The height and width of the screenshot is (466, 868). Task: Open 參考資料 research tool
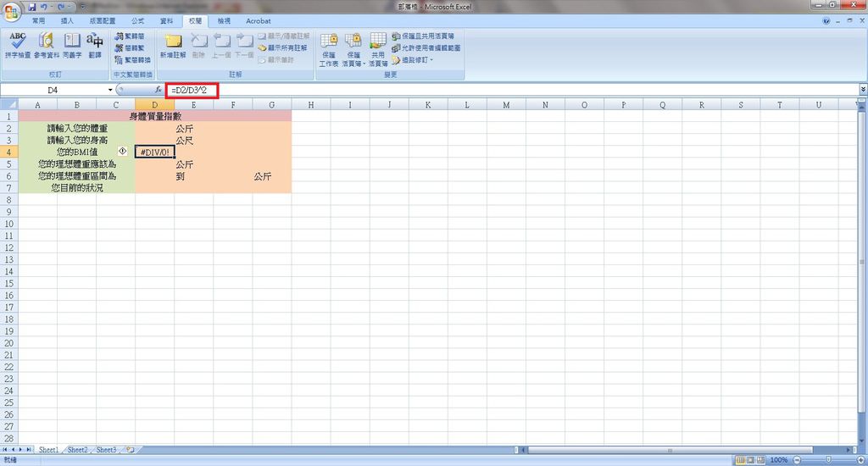[47, 45]
